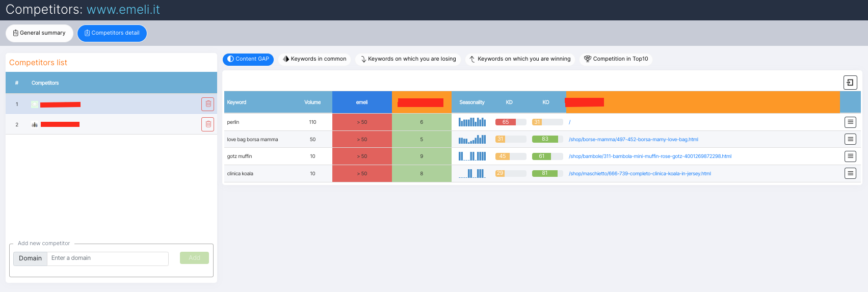
Task: Delete competitor number 1 with trash icon
Action: (208, 104)
